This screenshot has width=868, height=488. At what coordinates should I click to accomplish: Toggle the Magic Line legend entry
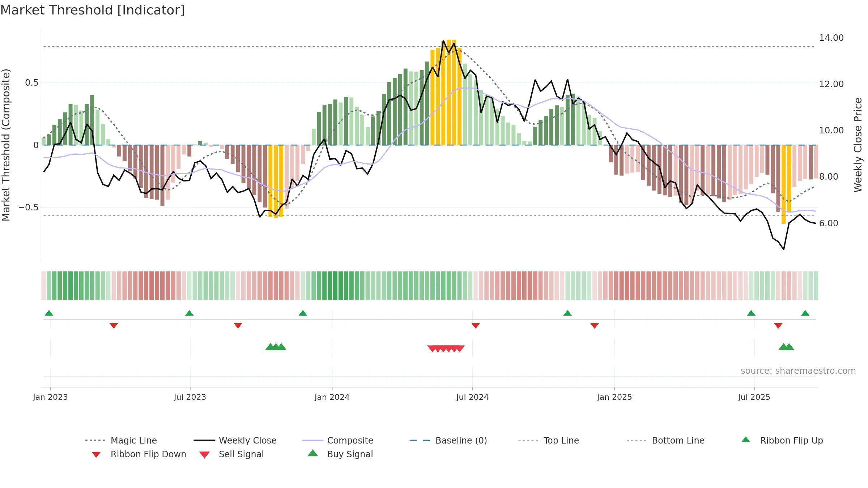(x=121, y=440)
